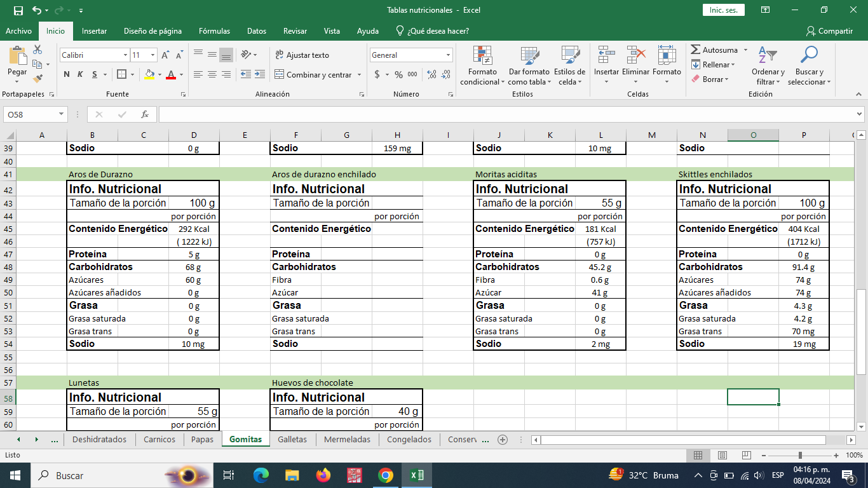Expand the font size 11 dropdown
The image size is (868, 488).
(x=153, y=55)
